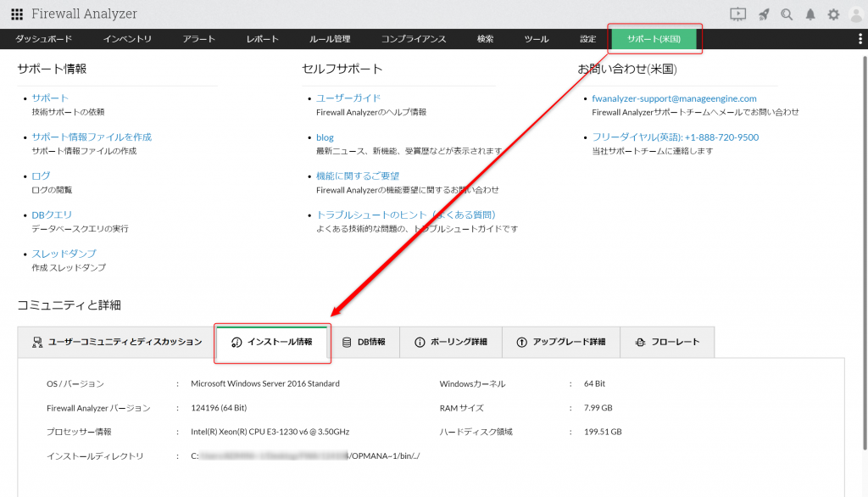The width and height of the screenshot is (868, 497).
Task: Click the セルフサポート heading
Action: 342,69
